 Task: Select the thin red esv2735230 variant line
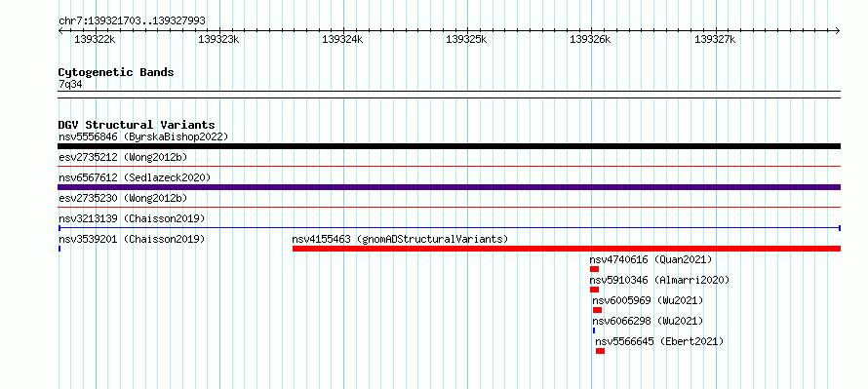449,207
